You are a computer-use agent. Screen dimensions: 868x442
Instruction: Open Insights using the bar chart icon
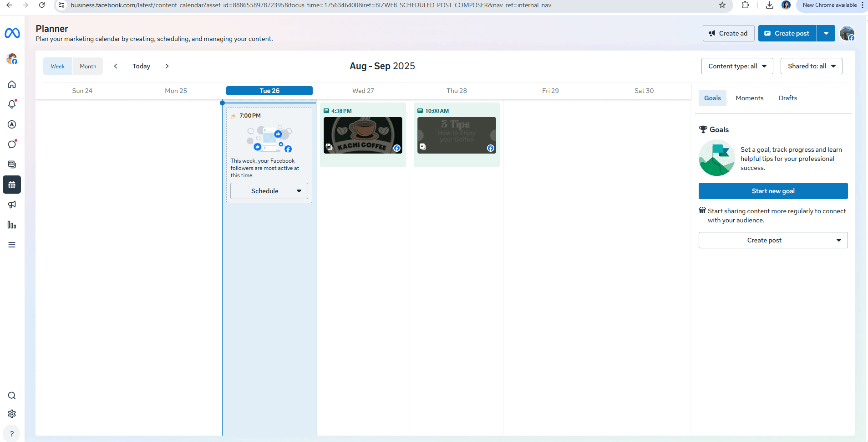point(12,225)
